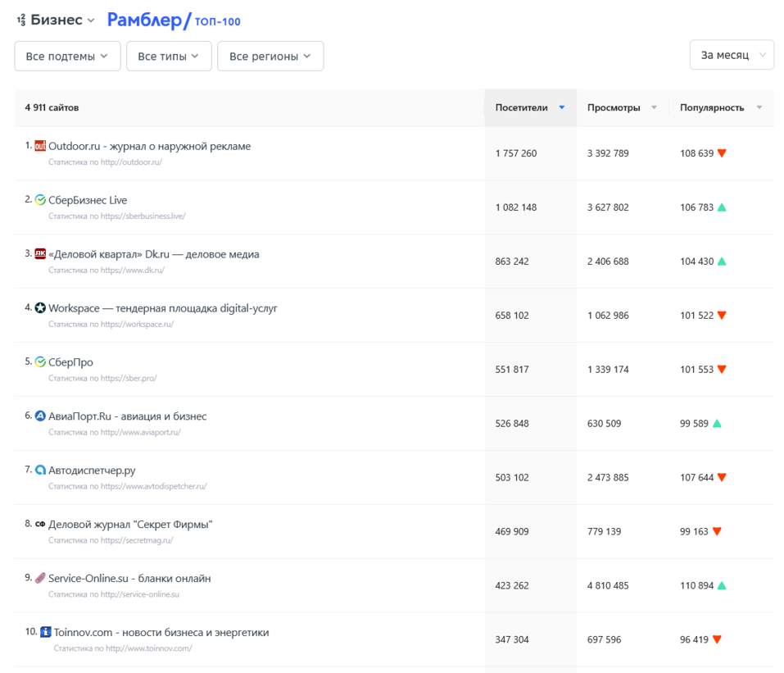Open Автодиспетчер.ру site link
Viewport: 784px width, 673px height.
pos(92,471)
